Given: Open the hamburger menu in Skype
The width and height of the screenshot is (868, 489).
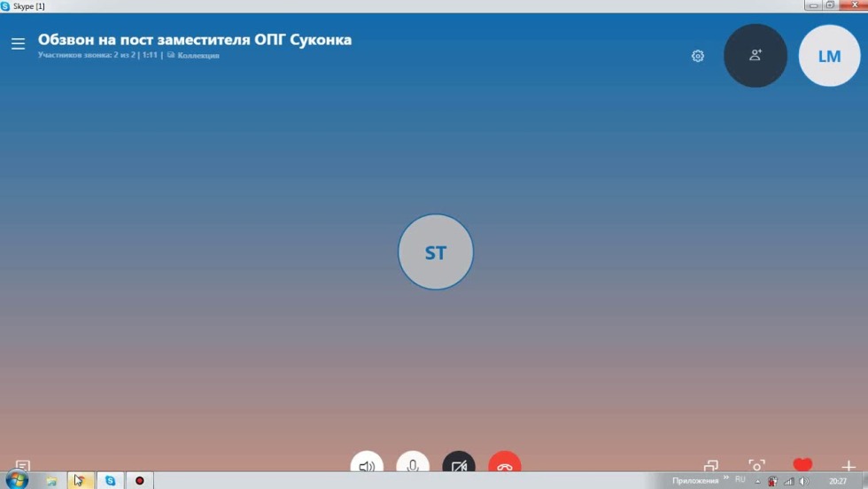Looking at the screenshot, I should tap(18, 43).
